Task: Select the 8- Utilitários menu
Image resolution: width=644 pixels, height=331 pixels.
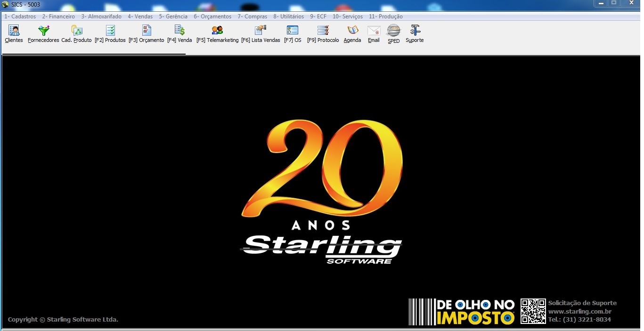Action: click(x=288, y=16)
